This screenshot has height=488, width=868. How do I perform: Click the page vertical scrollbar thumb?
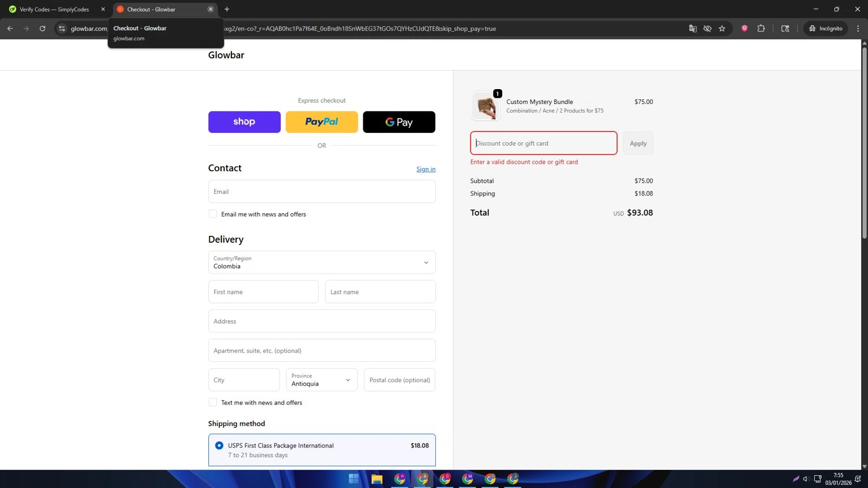pyautogui.click(x=865, y=142)
